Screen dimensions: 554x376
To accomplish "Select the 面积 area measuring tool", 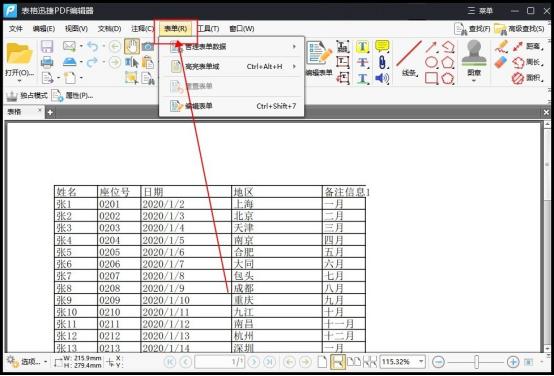I will pyautogui.click(x=528, y=78).
